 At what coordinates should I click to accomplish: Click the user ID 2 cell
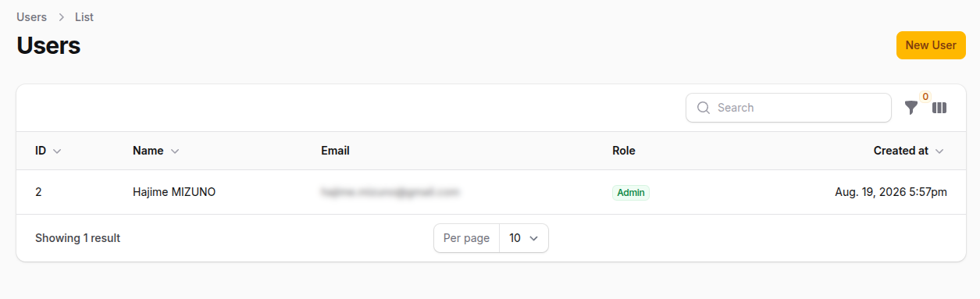pos(38,192)
